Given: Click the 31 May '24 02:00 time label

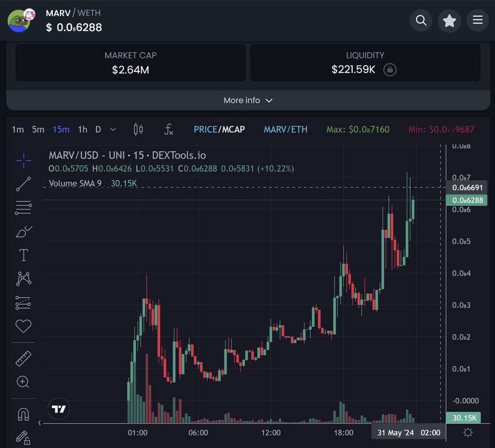Looking at the screenshot, I should [x=408, y=433].
